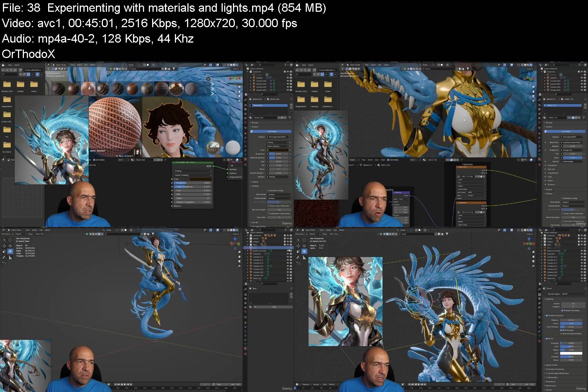Click Use Nodes button in Fabric 126 properties

566,131
